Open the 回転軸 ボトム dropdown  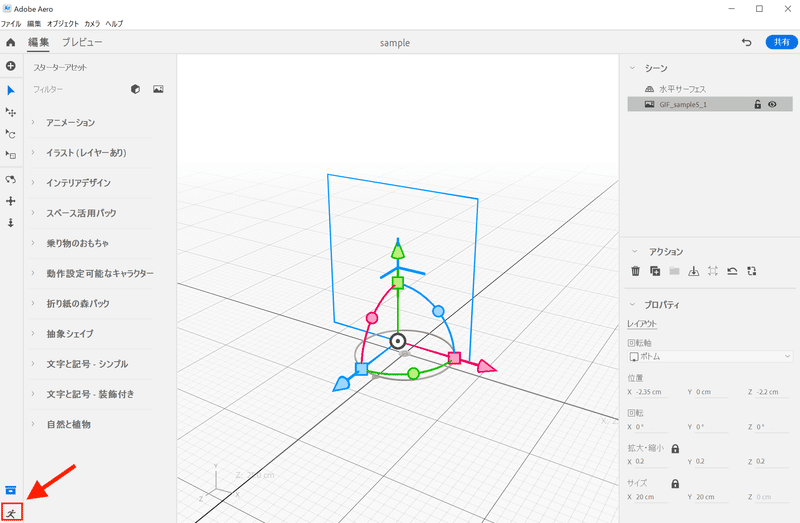pos(710,356)
